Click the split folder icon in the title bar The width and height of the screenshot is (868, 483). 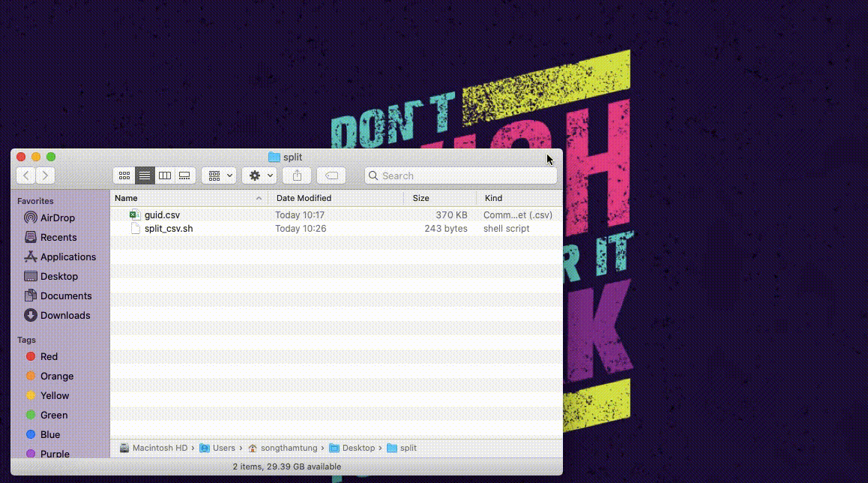point(274,157)
